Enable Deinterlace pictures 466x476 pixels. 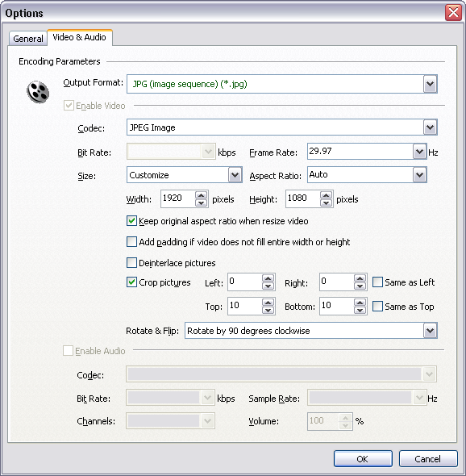(131, 262)
